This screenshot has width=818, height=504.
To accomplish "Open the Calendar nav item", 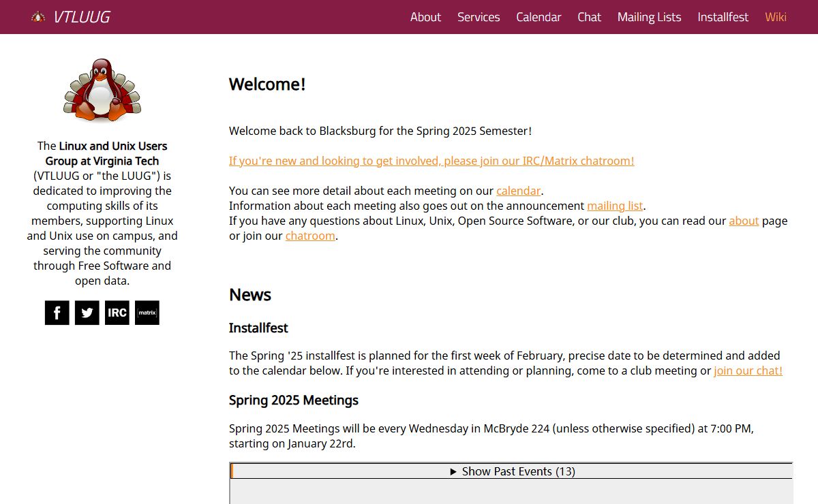I will (539, 17).
